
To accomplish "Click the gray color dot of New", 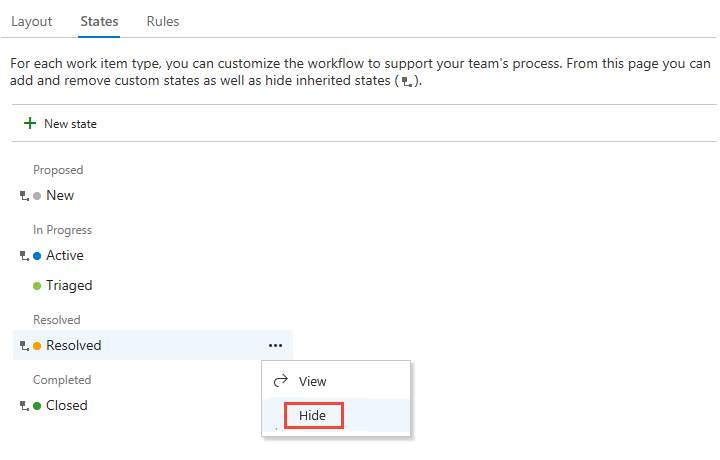I will [x=37, y=196].
